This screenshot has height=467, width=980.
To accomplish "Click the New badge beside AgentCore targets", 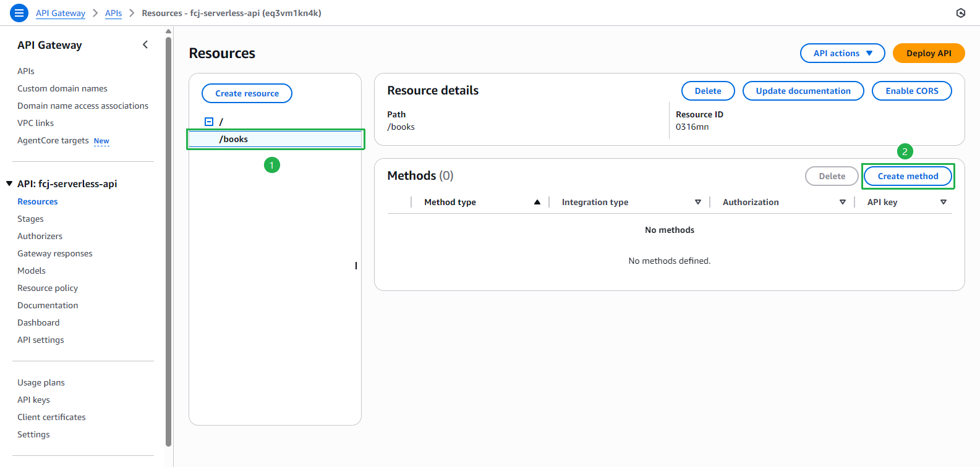I will coord(101,141).
